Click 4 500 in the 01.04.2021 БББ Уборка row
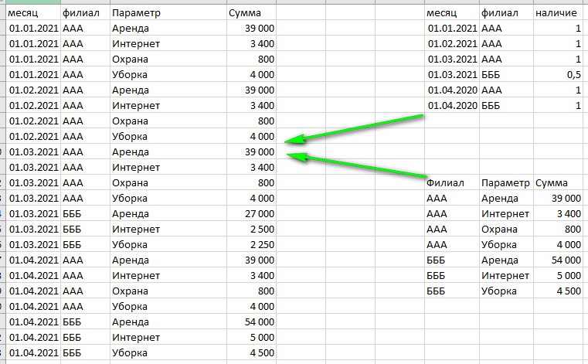 click(262, 352)
